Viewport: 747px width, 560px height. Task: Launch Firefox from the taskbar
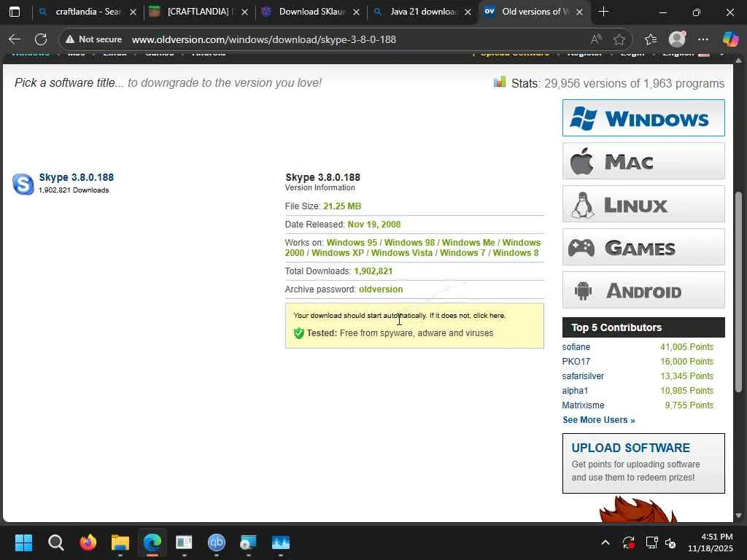88,542
